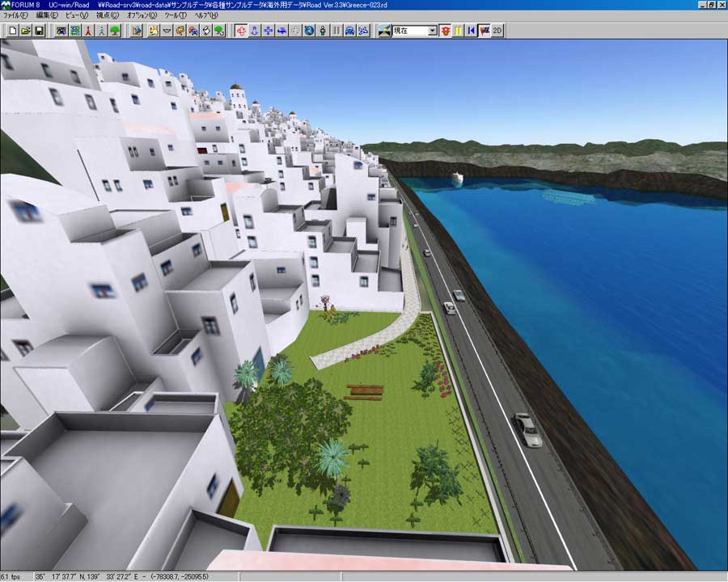
Task: Click the New file icon
Action: (13, 31)
